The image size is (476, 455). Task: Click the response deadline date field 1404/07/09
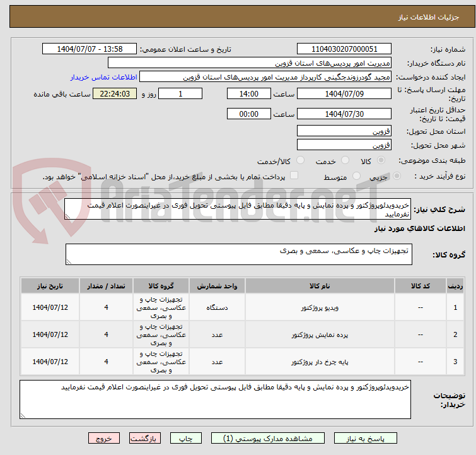[x=344, y=94]
